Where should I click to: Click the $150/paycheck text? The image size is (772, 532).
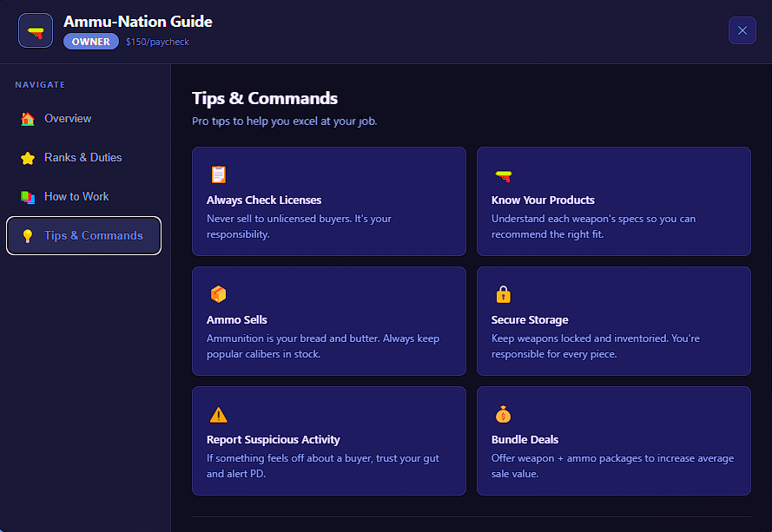pyautogui.click(x=157, y=42)
